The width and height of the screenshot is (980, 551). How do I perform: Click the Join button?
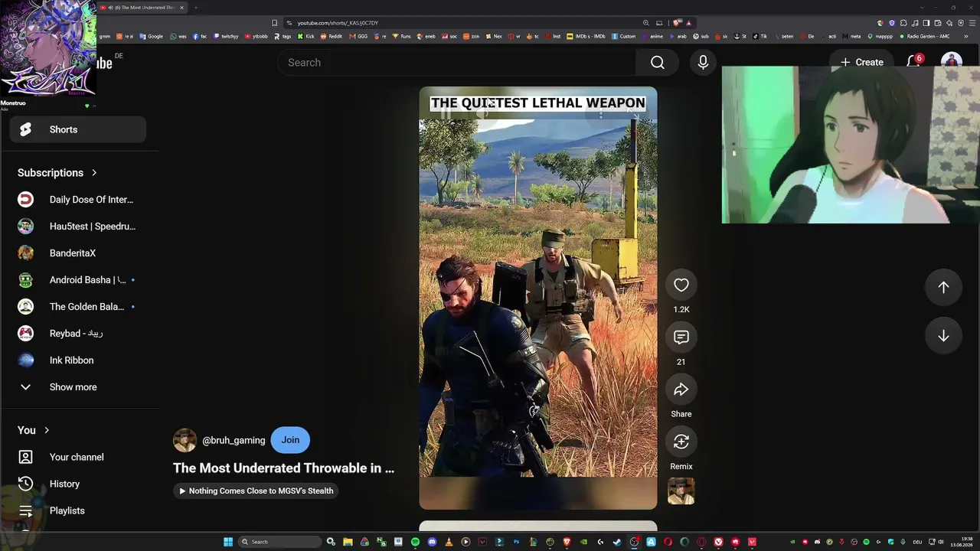(290, 440)
